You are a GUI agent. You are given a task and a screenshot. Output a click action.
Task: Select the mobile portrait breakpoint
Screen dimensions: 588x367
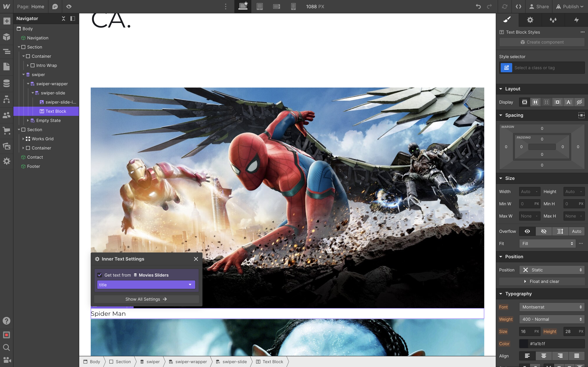(293, 6)
